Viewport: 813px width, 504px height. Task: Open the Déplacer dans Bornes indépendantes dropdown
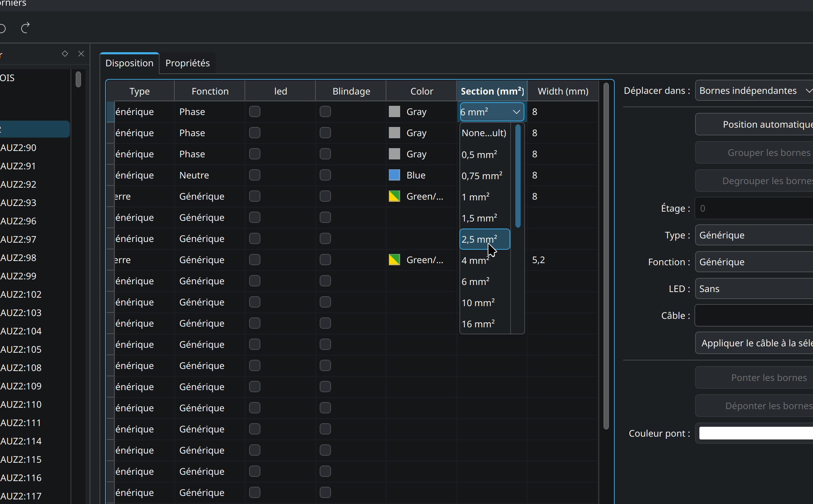[x=754, y=91]
